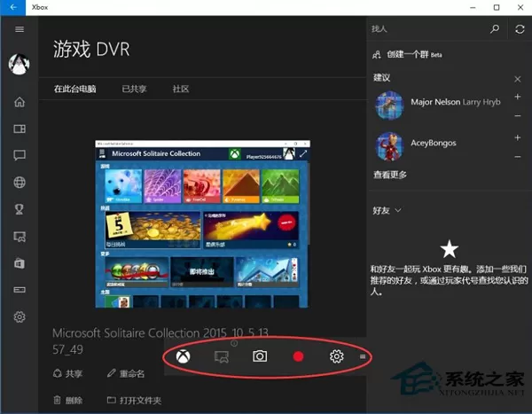Viewport: 532px width, 414px height.
Task: Open Store bag icon in sidebar
Action: point(20,263)
